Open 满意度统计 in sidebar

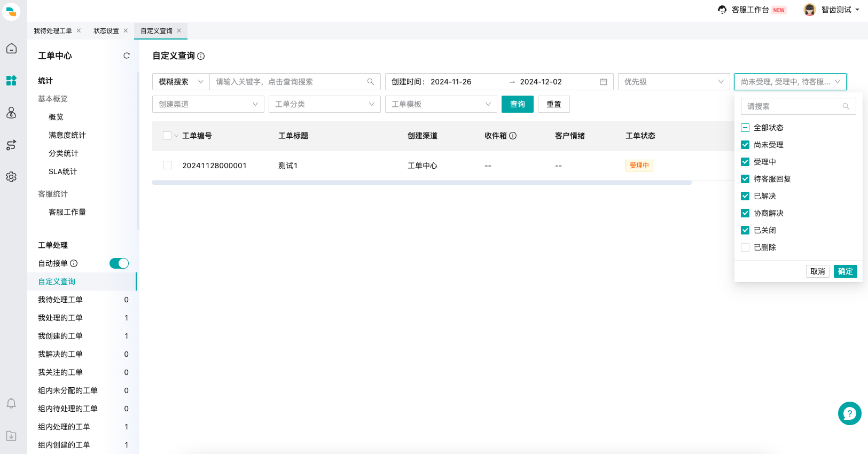(x=67, y=135)
